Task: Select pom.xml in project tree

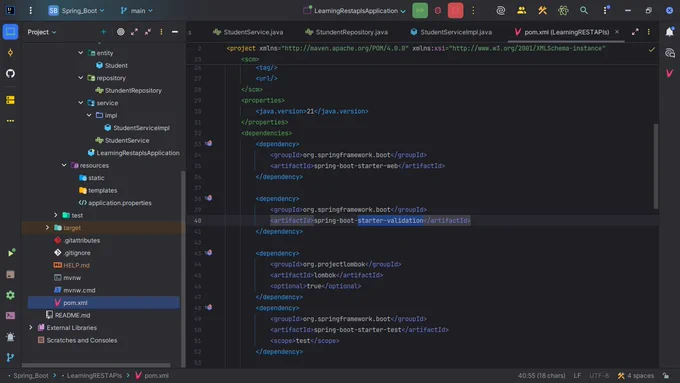Action: [103, 303]
